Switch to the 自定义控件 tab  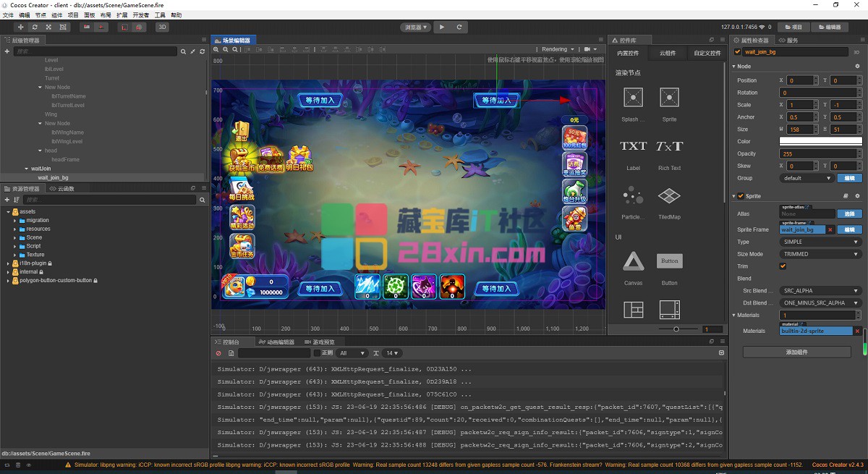707,53
